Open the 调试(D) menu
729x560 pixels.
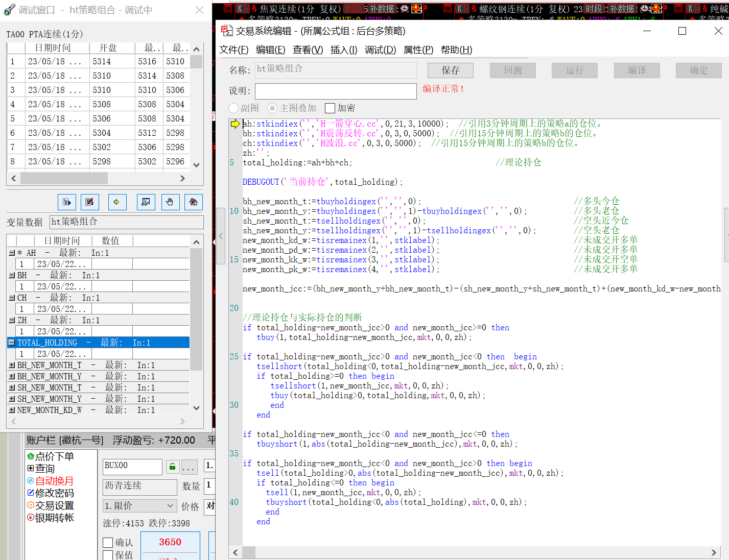[381, 50]
